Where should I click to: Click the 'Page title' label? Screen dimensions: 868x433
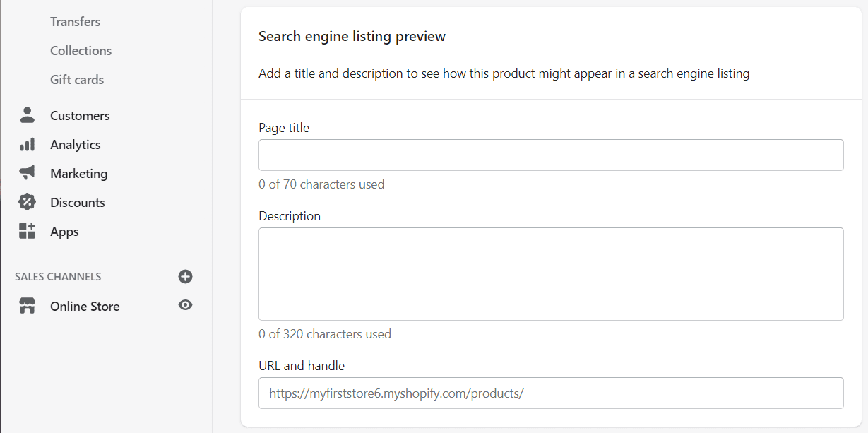pyautogui.click(x=284, y=128)
